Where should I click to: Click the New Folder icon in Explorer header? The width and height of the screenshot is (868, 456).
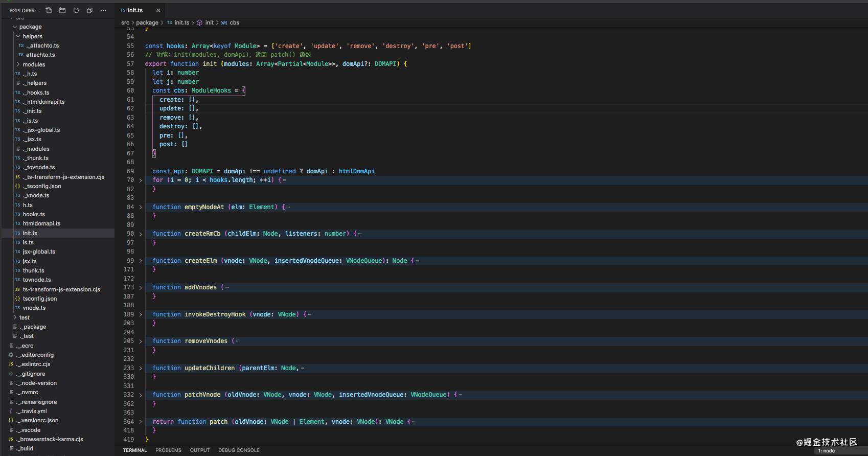coord(62,10)
